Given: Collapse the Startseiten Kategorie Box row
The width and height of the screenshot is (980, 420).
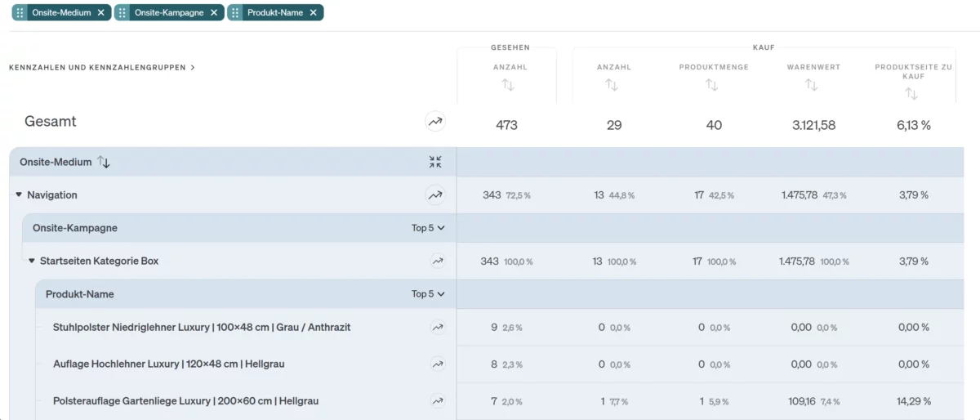Looking at the screenshot, I should 32,261.
